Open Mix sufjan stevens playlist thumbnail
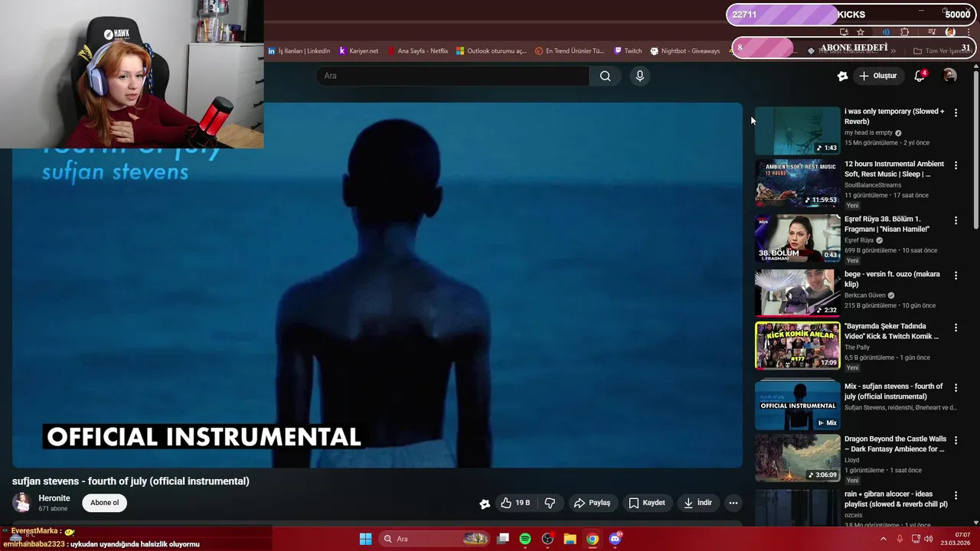Screen dimensions: 980x551 tap(797, 406)
